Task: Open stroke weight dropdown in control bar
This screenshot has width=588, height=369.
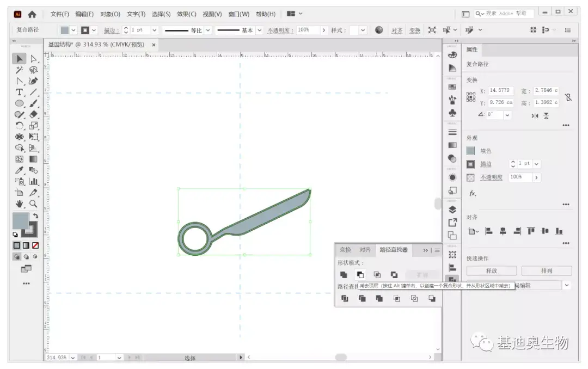Action: (x=155, y=30)
